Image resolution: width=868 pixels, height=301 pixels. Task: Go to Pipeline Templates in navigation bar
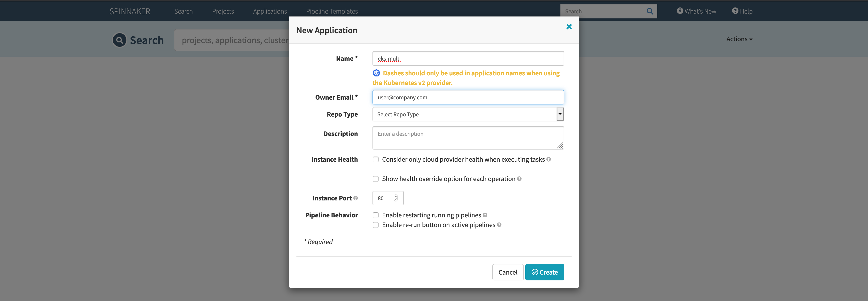coord(332,11)
